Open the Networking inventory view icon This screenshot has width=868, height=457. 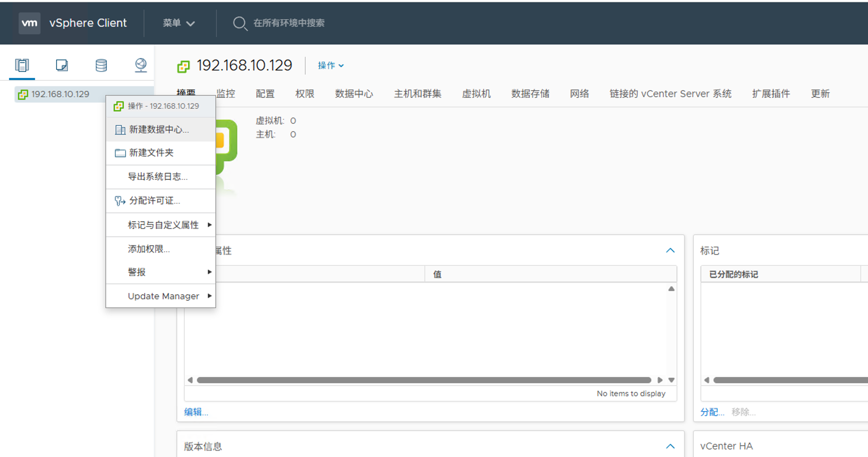point(141,65)
